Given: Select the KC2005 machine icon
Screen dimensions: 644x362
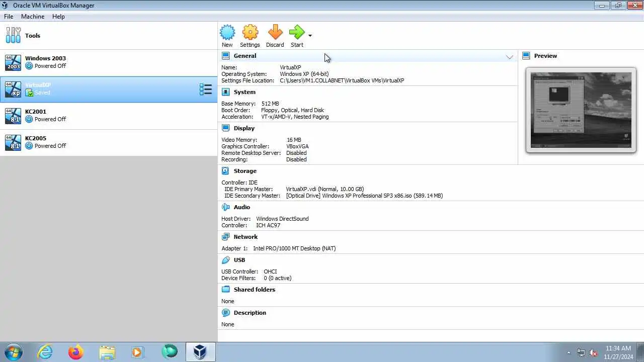Looking at the screenshot, I should pyautogui.click(x=13, y=142).
